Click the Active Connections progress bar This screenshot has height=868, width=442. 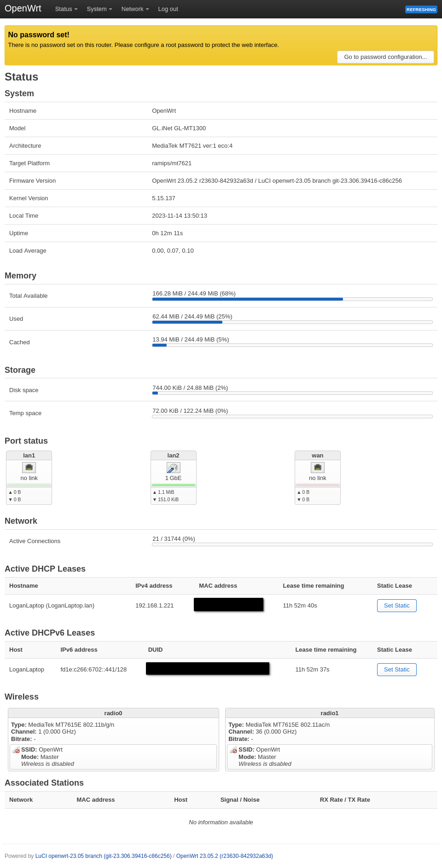click(x=292, y=544)
